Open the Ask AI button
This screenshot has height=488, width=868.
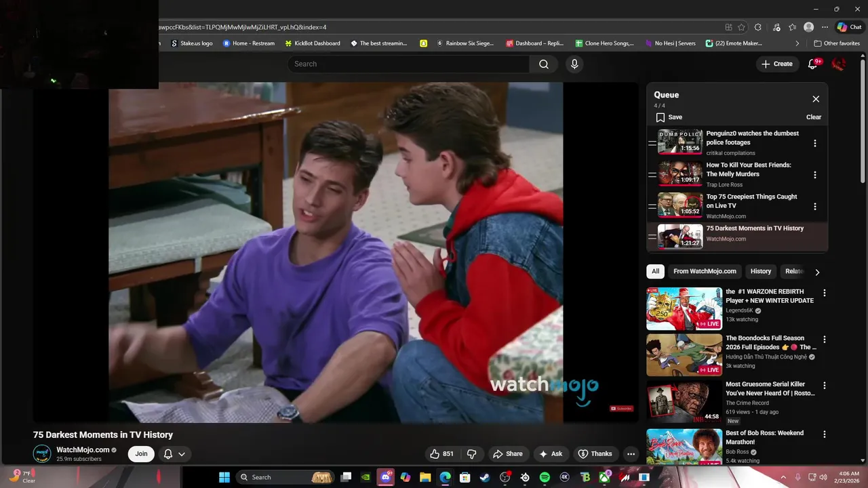point(551,454)
